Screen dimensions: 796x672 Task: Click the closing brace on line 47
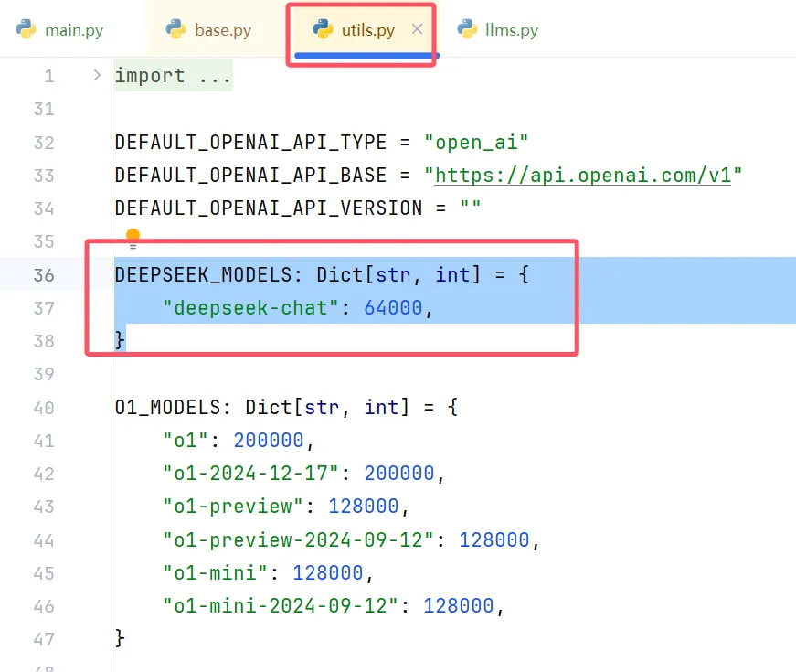pos(120,638)
